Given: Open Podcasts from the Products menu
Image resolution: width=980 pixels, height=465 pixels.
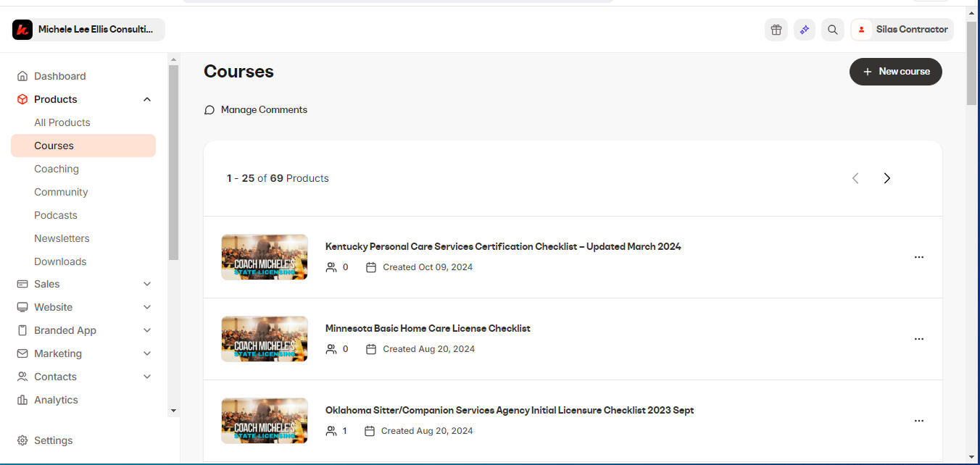Looking at the screenshot, I should [56, 215].
